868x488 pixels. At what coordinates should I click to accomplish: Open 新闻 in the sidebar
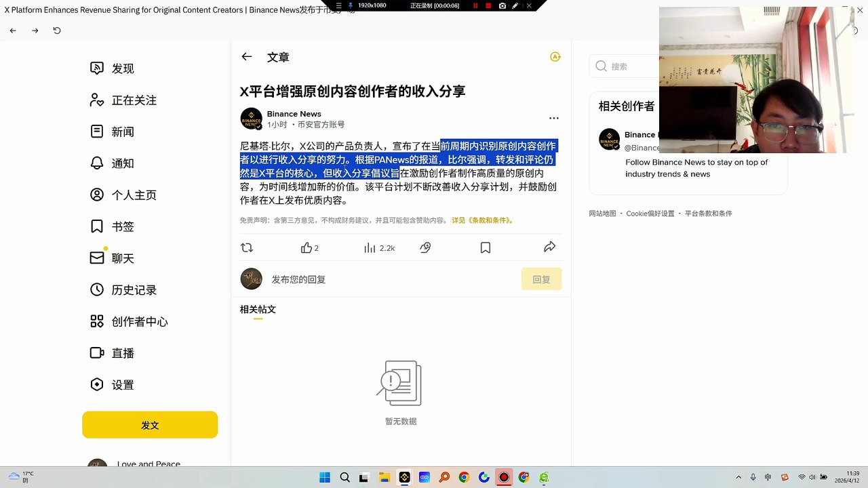113,132
